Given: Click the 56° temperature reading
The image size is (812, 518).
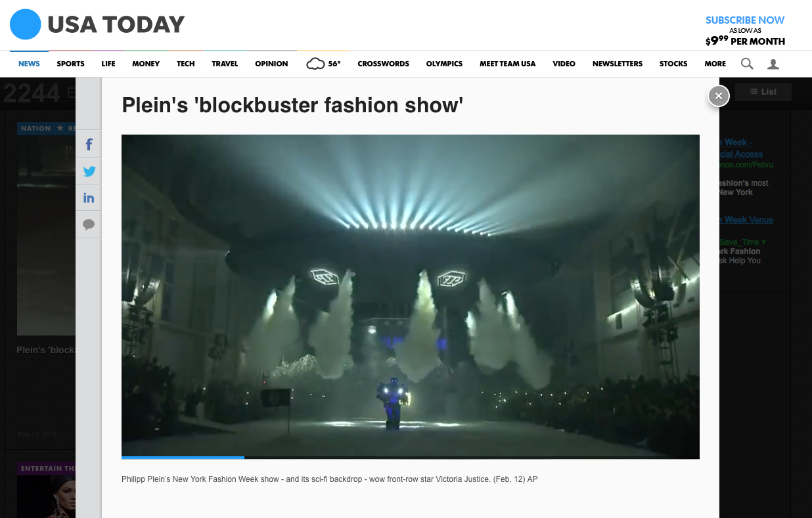Looking at the screenshot, I should pyautogui.click(x=334, y=64).
